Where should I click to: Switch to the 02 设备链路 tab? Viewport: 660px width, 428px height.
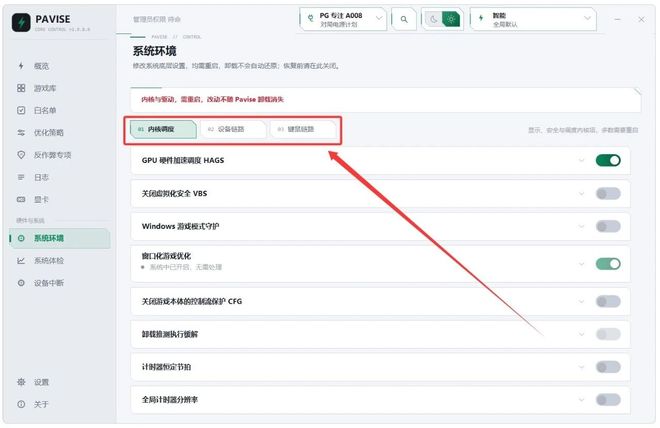(233, 129)
